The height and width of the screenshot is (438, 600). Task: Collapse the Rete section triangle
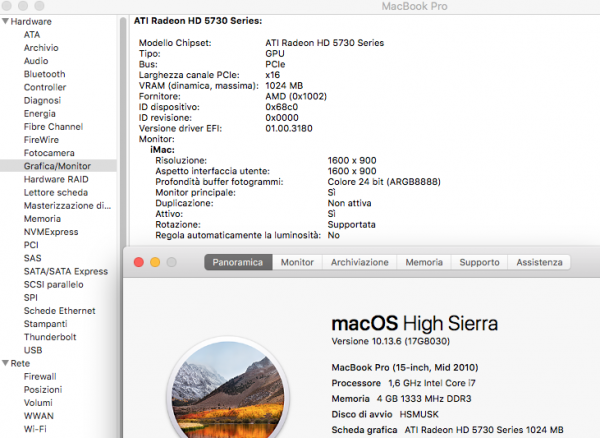pyautogui.click(x=7, y=363)
